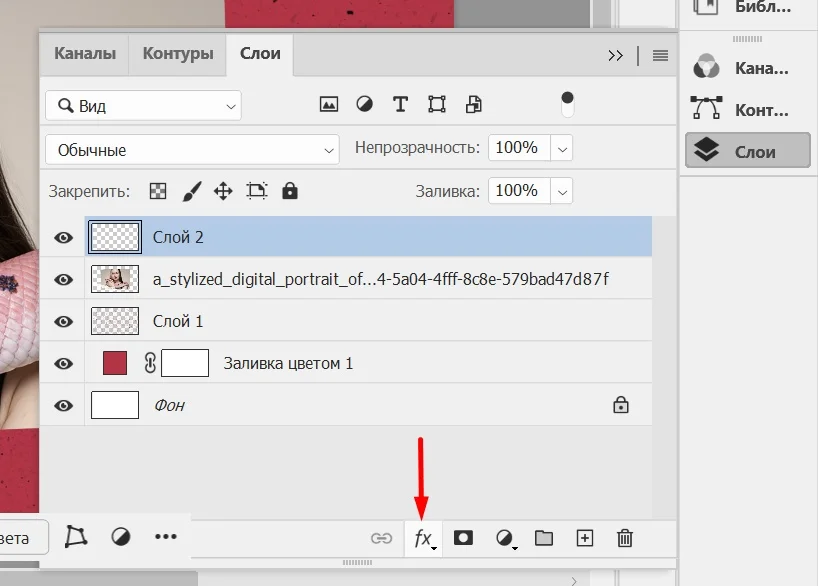Select the Слой 1 layer thumbnail

115,321
